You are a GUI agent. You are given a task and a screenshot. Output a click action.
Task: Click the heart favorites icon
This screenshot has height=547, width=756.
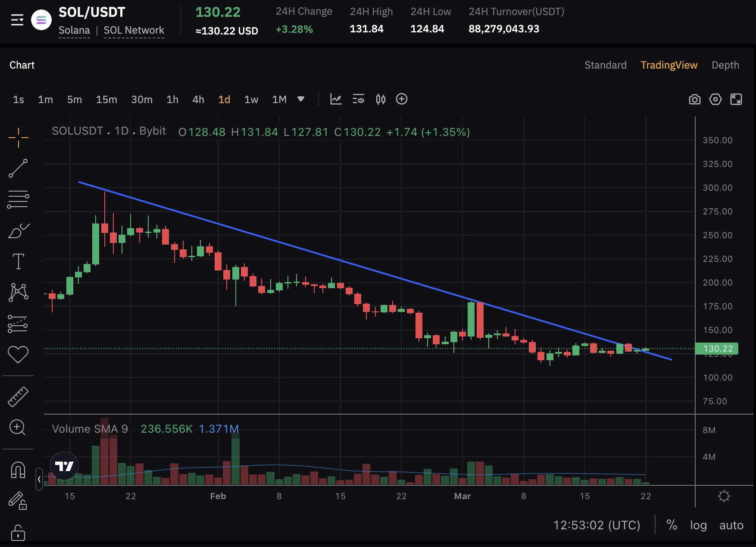(18, 355)
